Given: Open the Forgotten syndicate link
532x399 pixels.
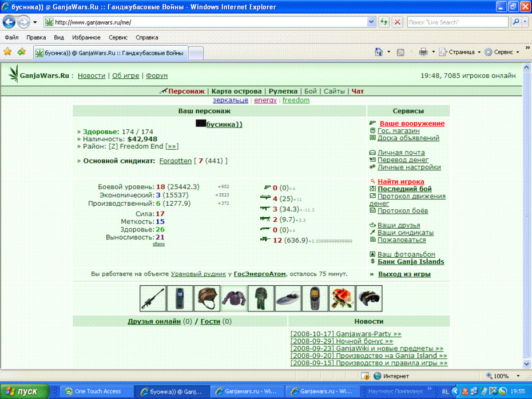Looking at the screenshot, I should pyautogui.click(x=176, y=161).
